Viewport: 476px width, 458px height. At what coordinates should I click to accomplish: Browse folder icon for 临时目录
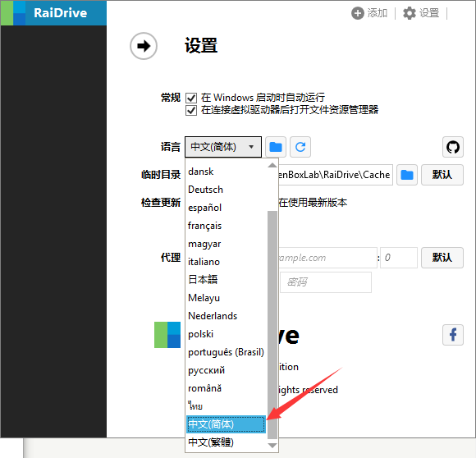pyautogui.click(x=407, y=175)
